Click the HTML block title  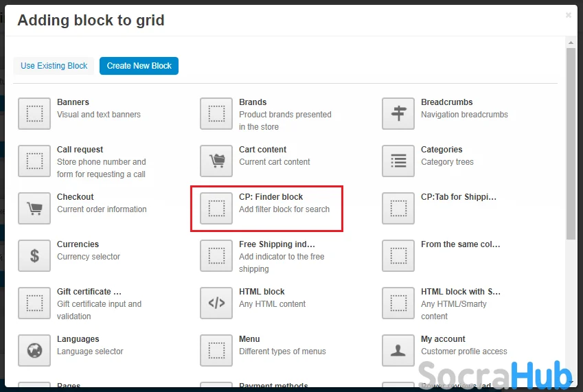tap(262, 292)
